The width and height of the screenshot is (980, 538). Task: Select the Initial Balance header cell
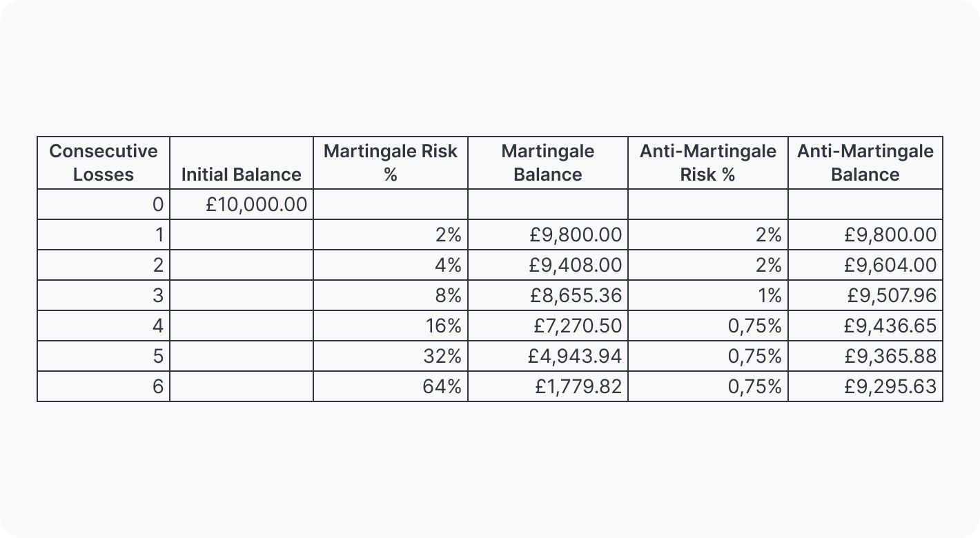click(x=241, y=175)
